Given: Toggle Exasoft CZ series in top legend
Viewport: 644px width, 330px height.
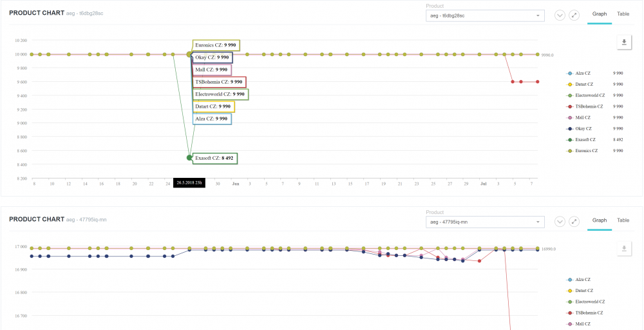Looking at the screenshot, I should click(581, 140).
